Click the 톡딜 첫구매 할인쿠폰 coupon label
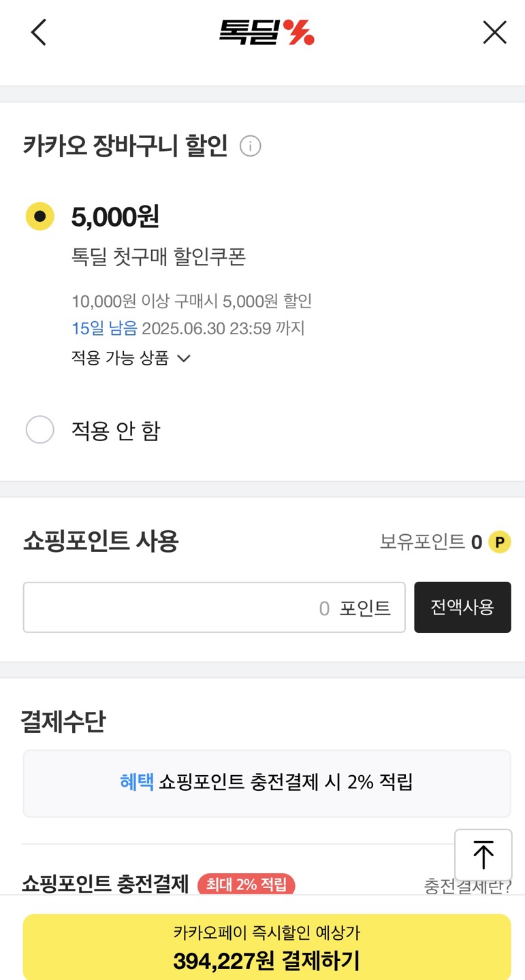This screenshot has height=980, width=525. coord(159,257)
